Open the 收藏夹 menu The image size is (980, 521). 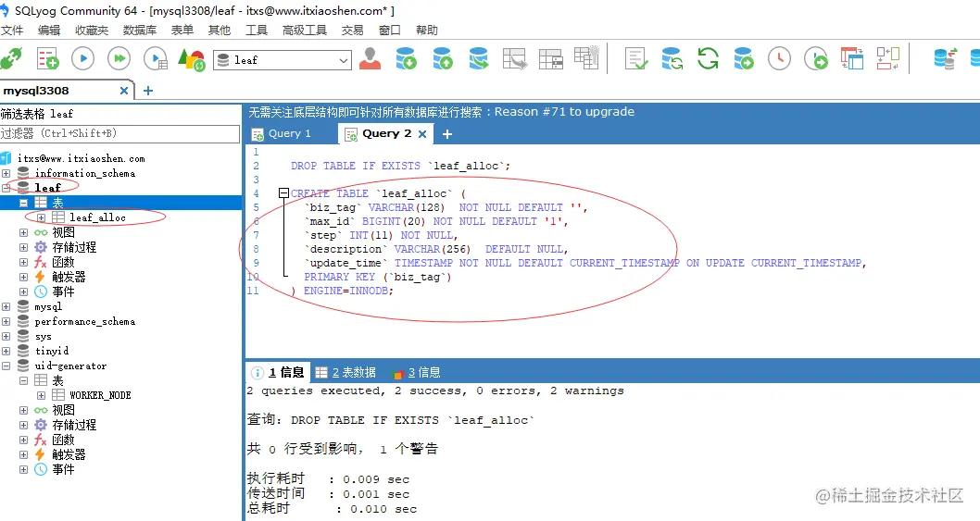tap(92, 30)
